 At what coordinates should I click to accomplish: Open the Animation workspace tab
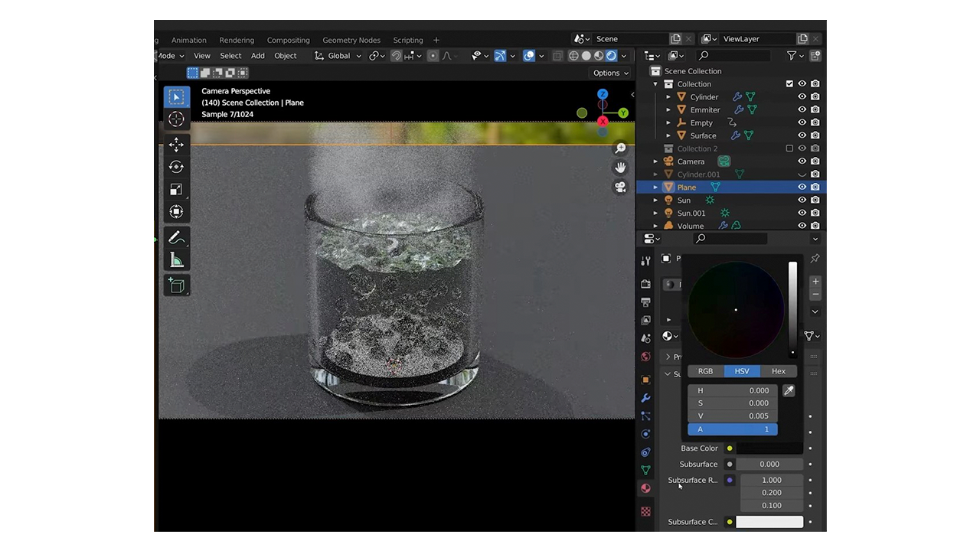click(x=189, y=40)
